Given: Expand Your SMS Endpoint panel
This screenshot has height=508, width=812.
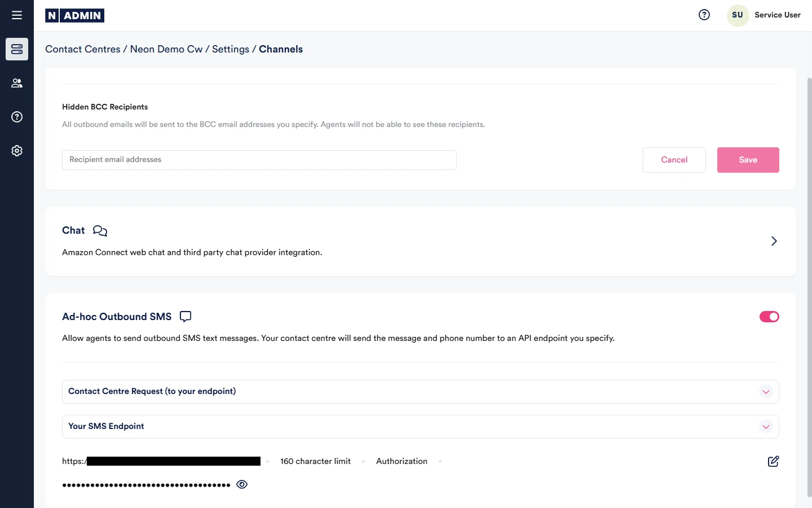Looking at the screenshot, I should (x=765, y=427).
